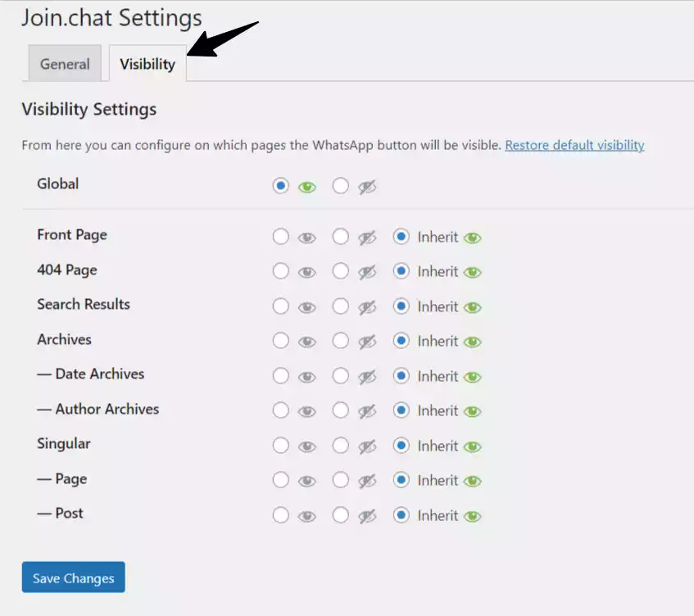This screenshot has height=616, width=694.
Task: Choose Inherit radio for 404 Page
Action: pyautogui.click(x=401, y=271)
